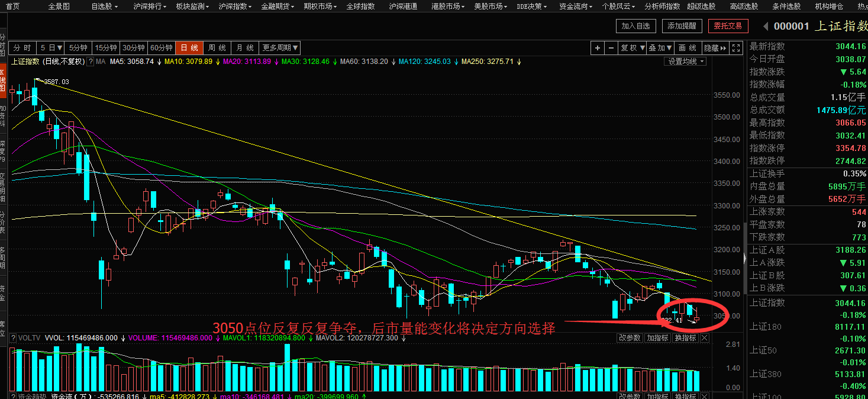Viewport: 868px width, 399px height.
Task: Hide side panel via 隐藏 arrows
Action: click(x=715, y=48)
